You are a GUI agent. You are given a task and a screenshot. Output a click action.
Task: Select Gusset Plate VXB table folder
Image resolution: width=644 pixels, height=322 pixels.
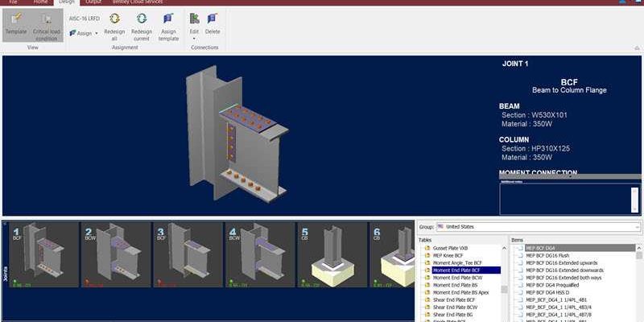[x=455, y=248]
